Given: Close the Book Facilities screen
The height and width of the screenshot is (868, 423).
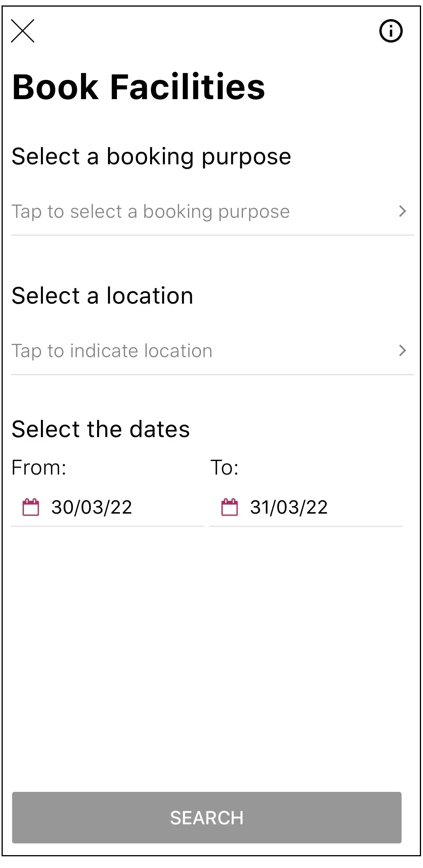Looking at the screenshot, I should point(23,31).
